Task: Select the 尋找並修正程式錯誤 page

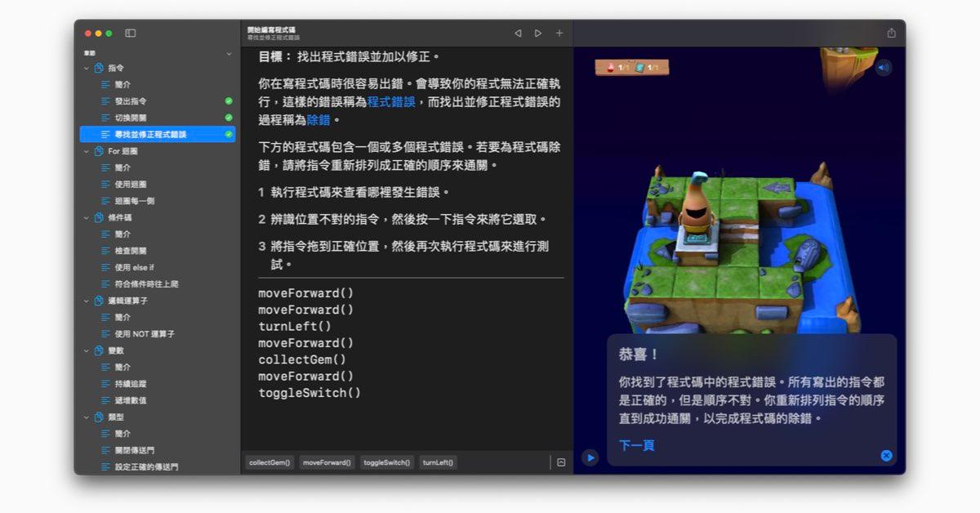Action: (158, 134)
